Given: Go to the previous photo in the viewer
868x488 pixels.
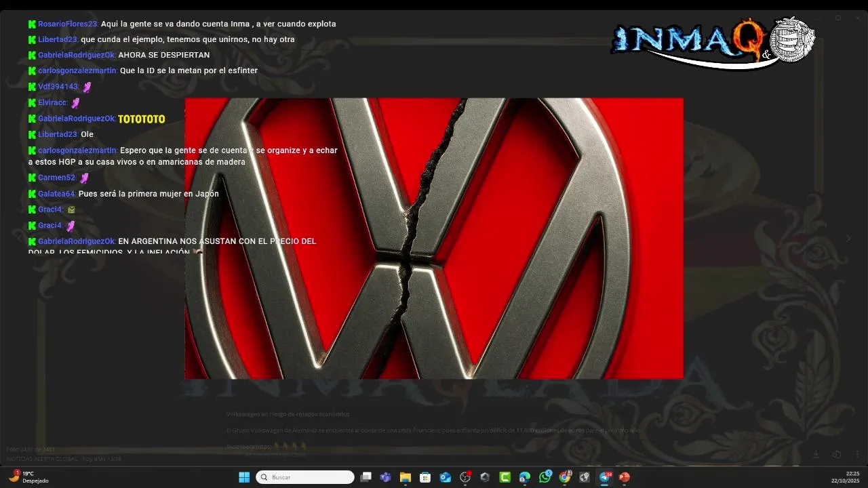Looking at the screenshot, I should [x=19, y=239].
